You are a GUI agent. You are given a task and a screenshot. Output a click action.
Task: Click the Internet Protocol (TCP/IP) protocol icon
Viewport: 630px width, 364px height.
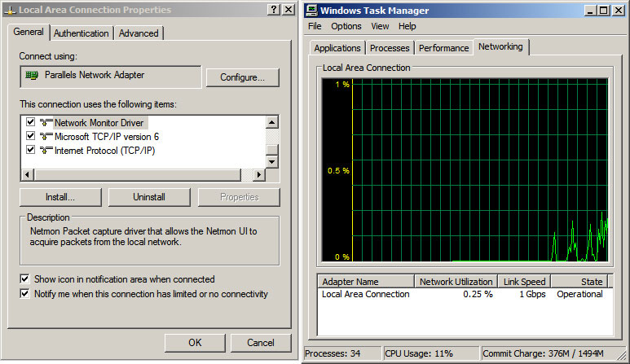click(x=46, y=151)
